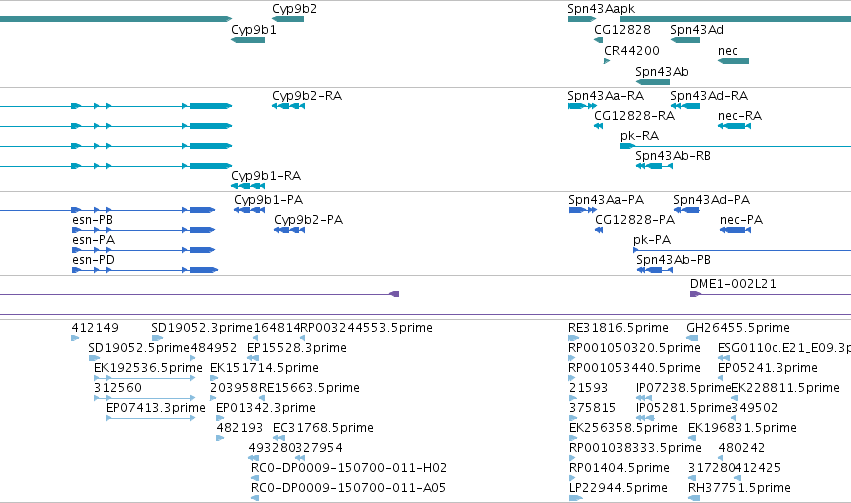Image resolution: width=851 pixels, height=503 pixels.
Task: Click the pk-PA protein label
Action: (652, 240)
